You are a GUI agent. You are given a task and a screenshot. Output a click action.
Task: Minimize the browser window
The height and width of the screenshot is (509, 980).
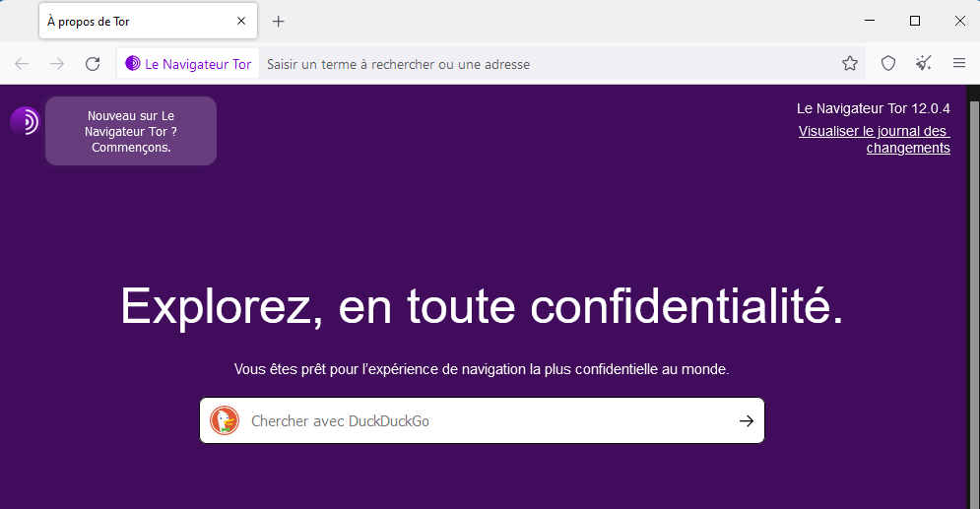870,21
